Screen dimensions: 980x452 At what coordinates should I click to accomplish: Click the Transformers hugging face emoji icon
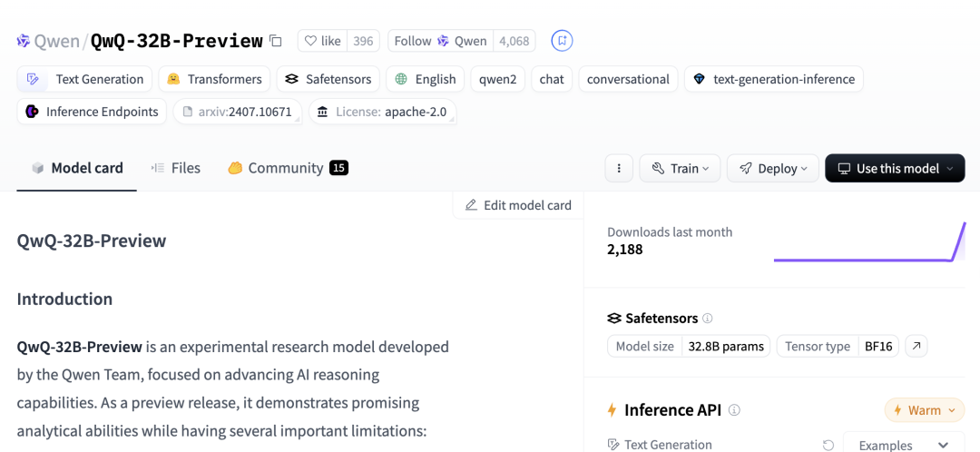pos(173,79)
